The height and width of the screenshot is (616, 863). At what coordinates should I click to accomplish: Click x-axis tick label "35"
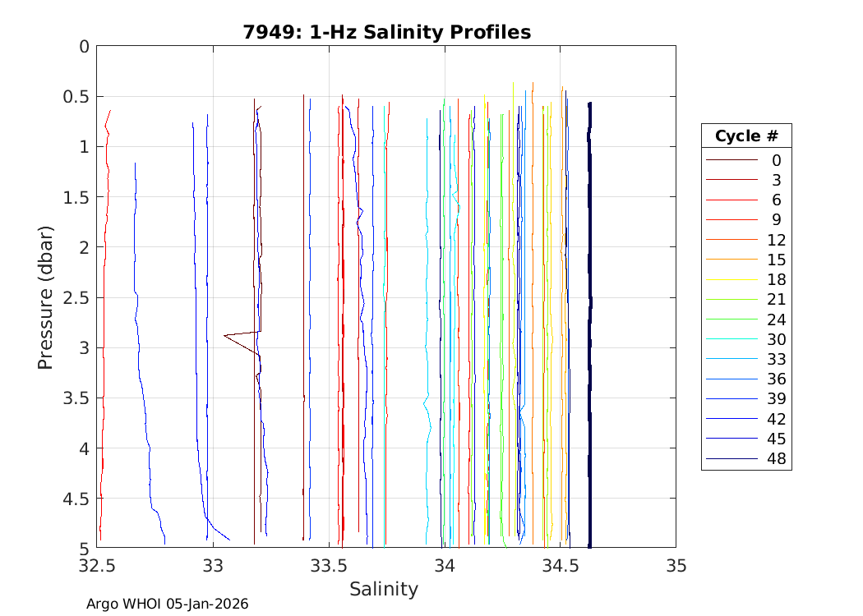tap(676, 566)
